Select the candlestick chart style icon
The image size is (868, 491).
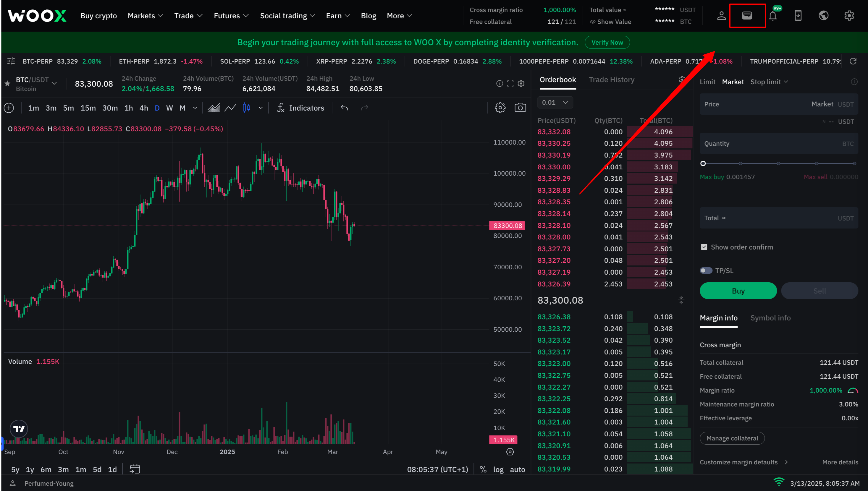click(247, 108)
